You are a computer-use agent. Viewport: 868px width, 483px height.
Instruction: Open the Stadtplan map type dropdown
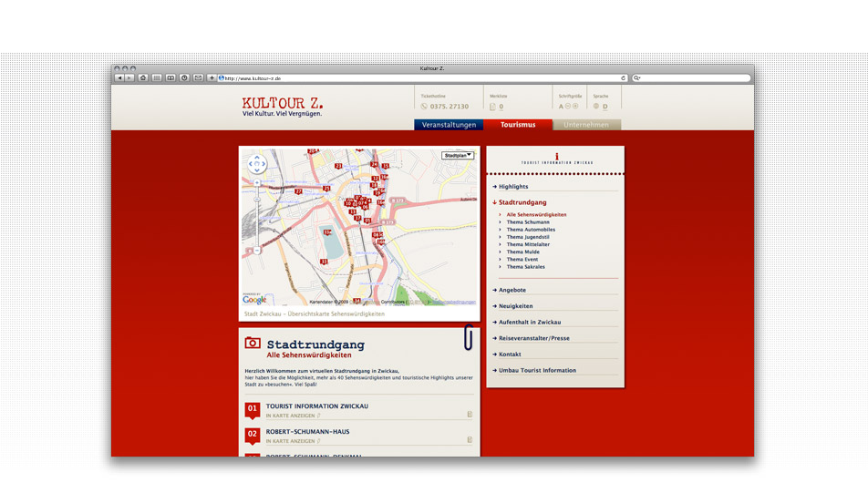click(x=458, y=156)
